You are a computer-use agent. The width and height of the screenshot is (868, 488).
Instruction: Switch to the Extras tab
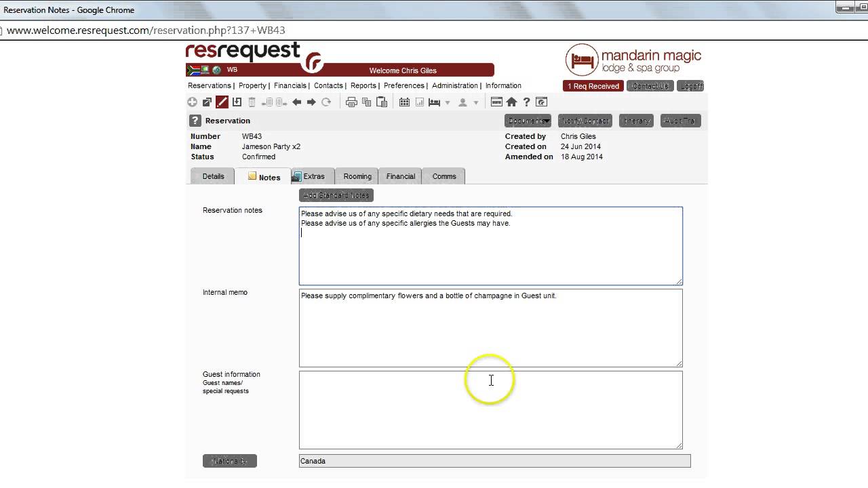pos(313,176)
